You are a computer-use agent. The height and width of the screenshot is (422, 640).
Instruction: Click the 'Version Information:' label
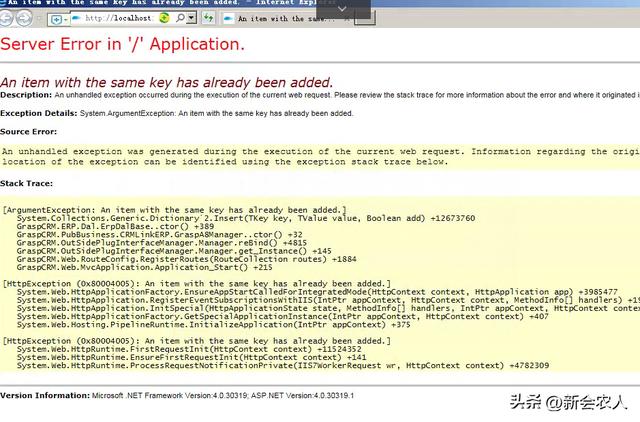[45, 395]
